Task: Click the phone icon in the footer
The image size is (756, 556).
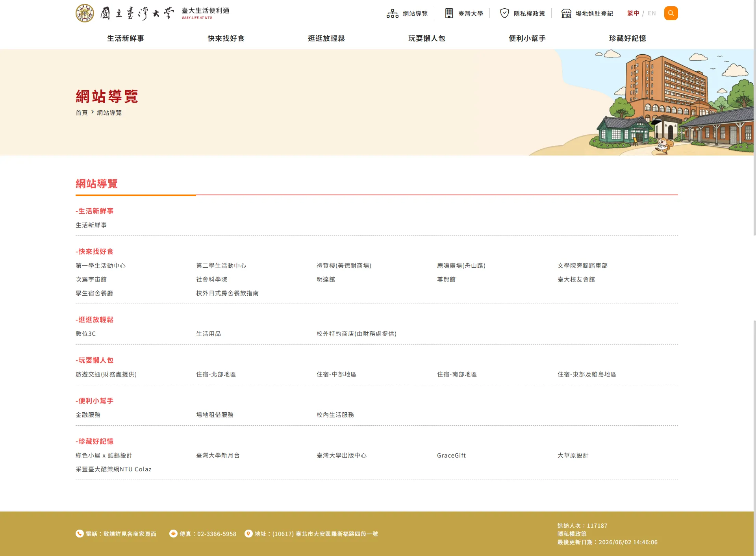Action: (80, 534)
